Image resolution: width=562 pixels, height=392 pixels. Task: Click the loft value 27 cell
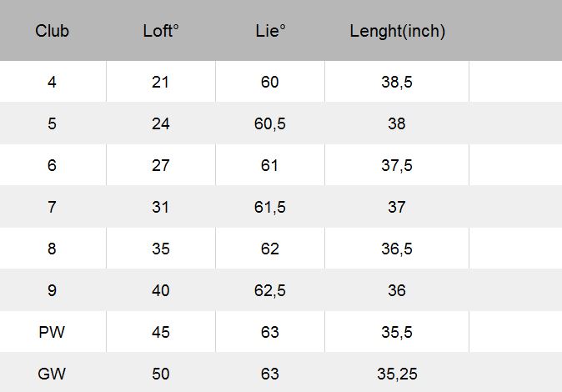click(161, 166)
